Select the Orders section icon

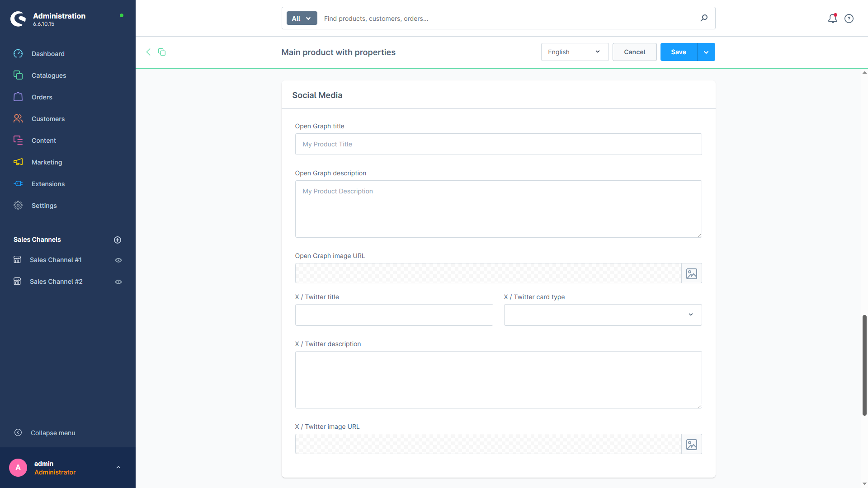tap(18, 97)
